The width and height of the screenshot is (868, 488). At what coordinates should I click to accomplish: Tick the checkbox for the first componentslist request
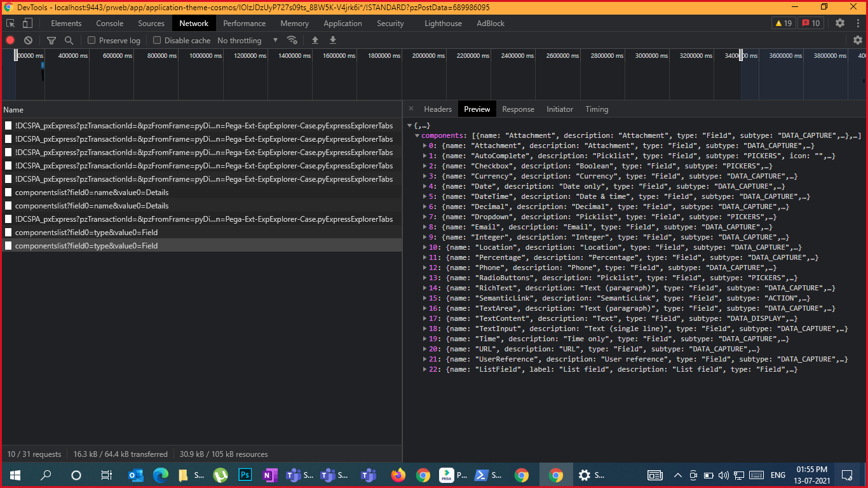pyautogui.click(x=8, y=192)
